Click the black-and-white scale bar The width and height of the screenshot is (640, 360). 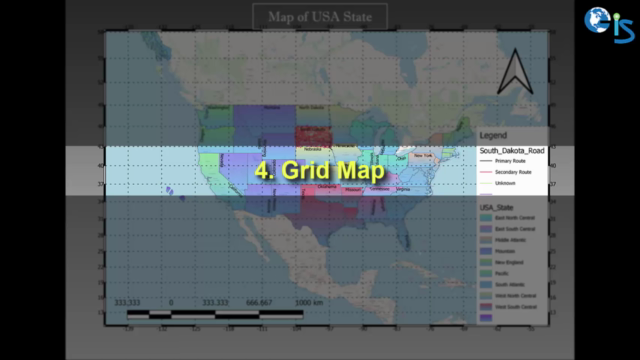point(215,314)
